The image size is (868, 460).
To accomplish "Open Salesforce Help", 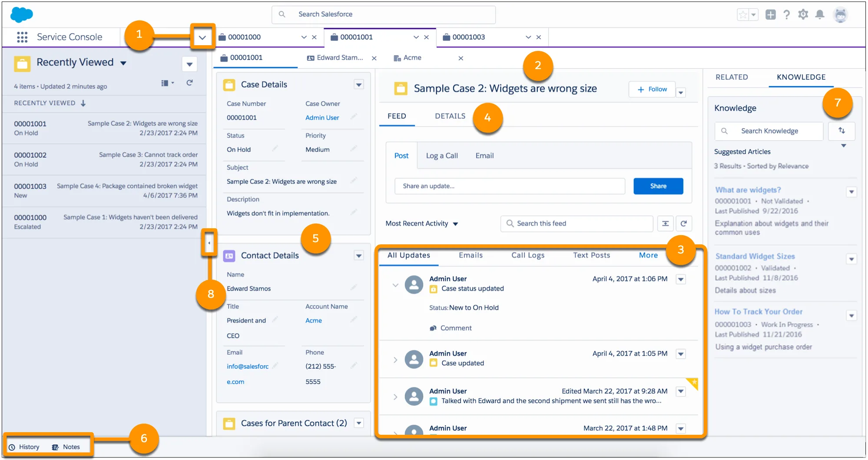I will click(x=787, y=14).
